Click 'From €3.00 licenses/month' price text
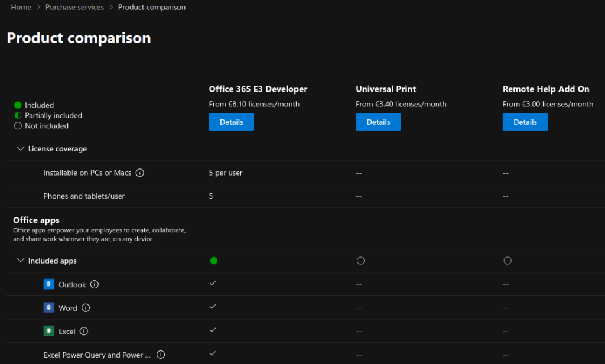605x364 pixels. tap(548, 104)
